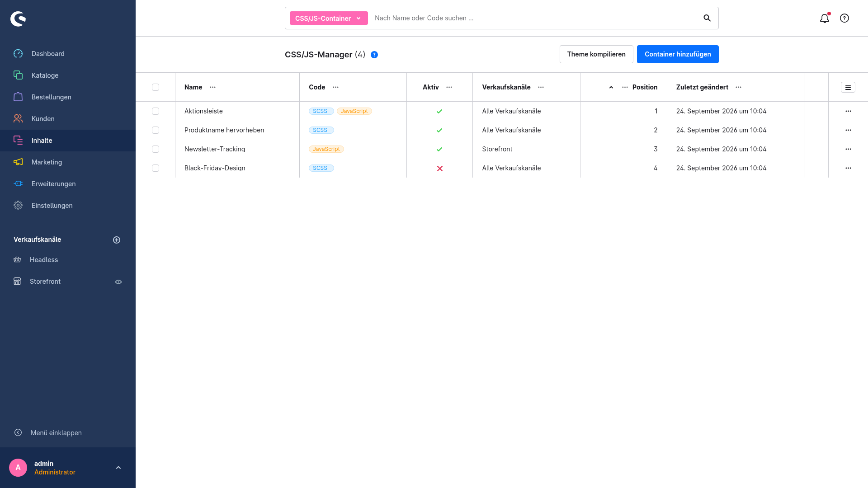Click the Shopware logo
The width and height of the screenshot is (868, 488).
(x=18, y=19)
